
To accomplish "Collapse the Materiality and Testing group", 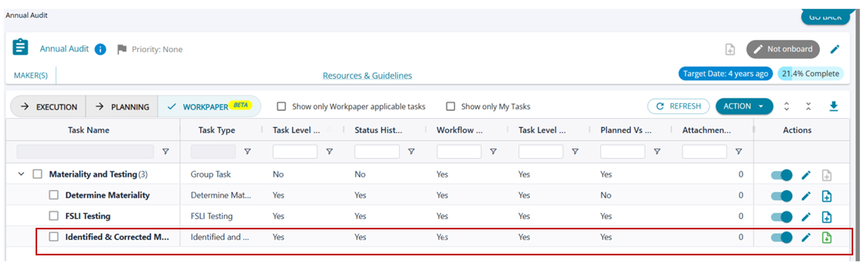I will click(21, 174).
